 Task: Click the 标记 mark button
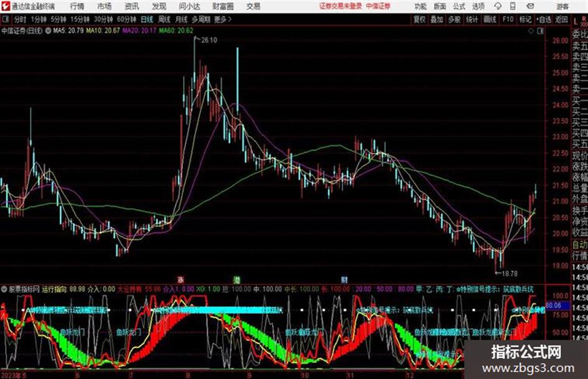(525, 19)
